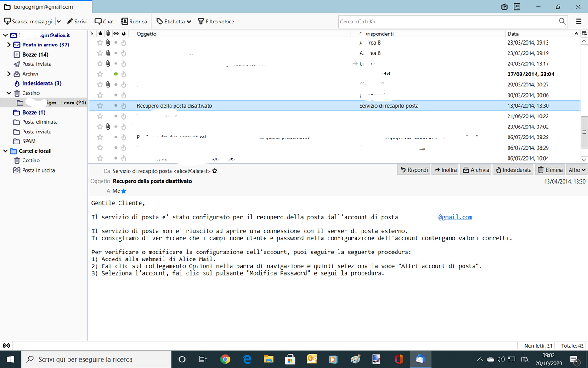This screenshot has height=368, width=588.
Task: Open the SPAM folder
Action: click(29, 142)
